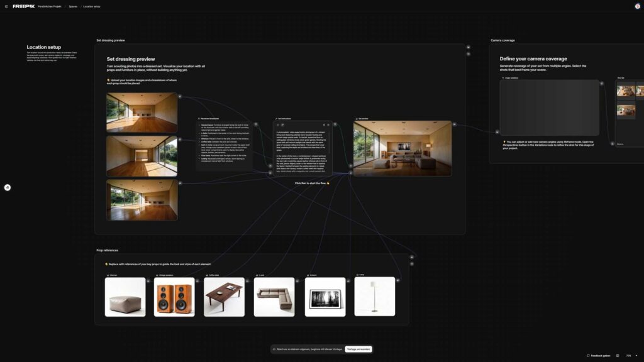Click the L-sofa image's output port
644x362 pixels.
[297, 281]
